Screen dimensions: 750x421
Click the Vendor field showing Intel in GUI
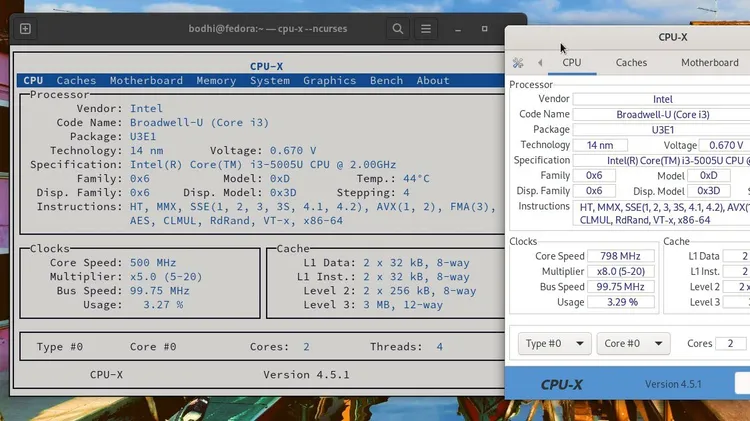point(662,99)
